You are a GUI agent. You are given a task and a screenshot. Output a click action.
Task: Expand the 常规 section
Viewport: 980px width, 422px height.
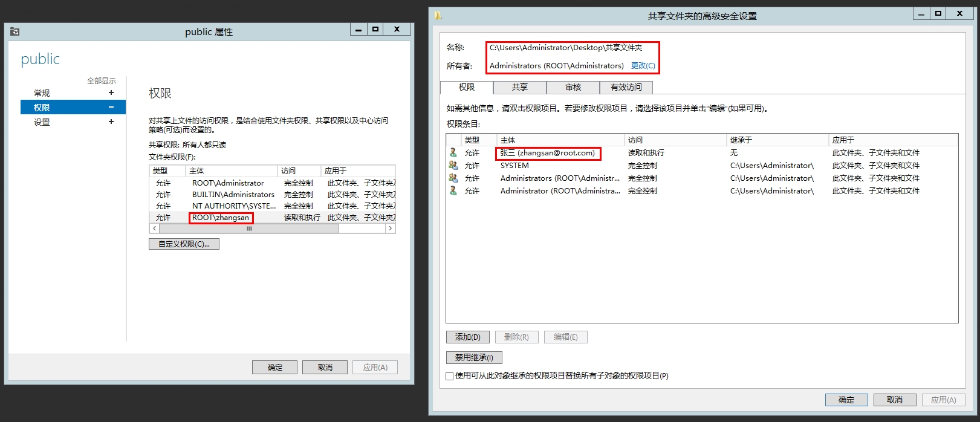(111, 93)
